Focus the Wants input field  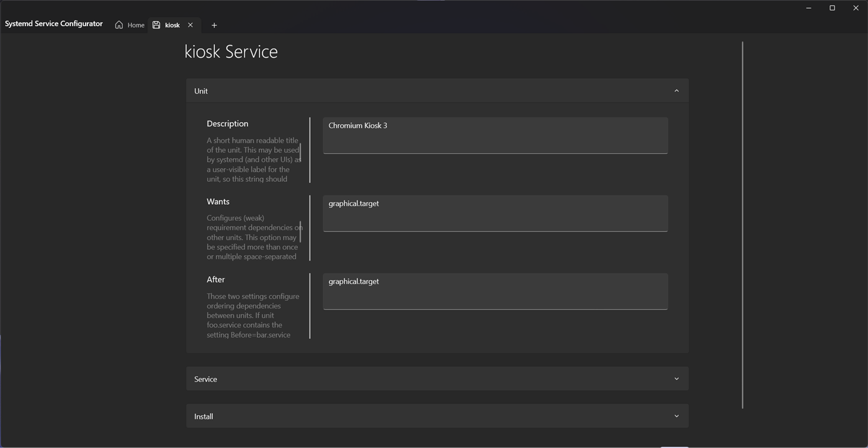[495, 213]
